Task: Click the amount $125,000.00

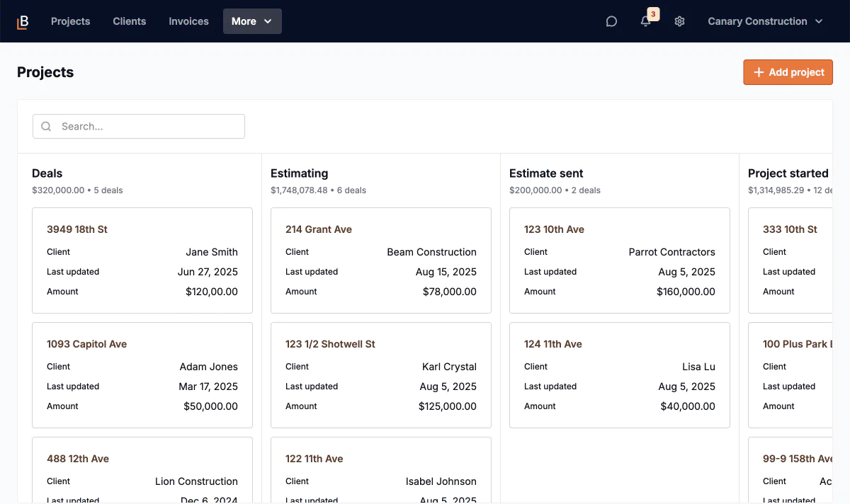Action: pyautogui.click(x=448, y=406)
